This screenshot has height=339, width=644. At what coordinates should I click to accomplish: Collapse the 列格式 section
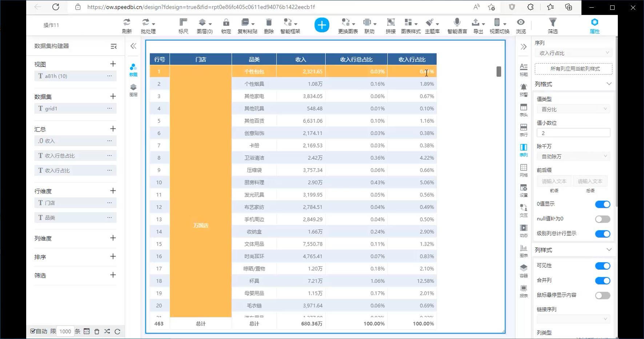pos(609,84)
